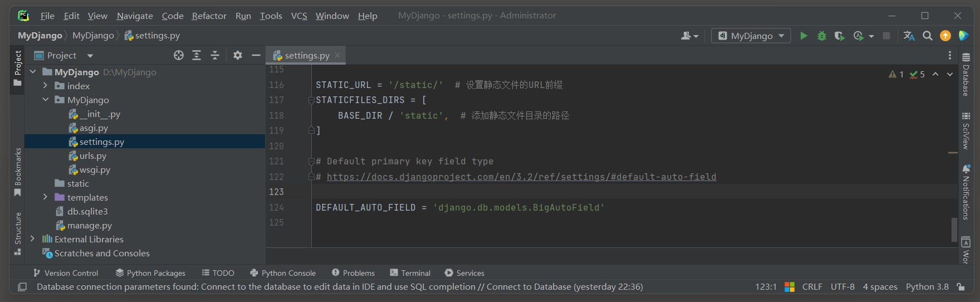The image size is (980, 302).
Task: Hide the Project tool window
Action: pos(256,55)
